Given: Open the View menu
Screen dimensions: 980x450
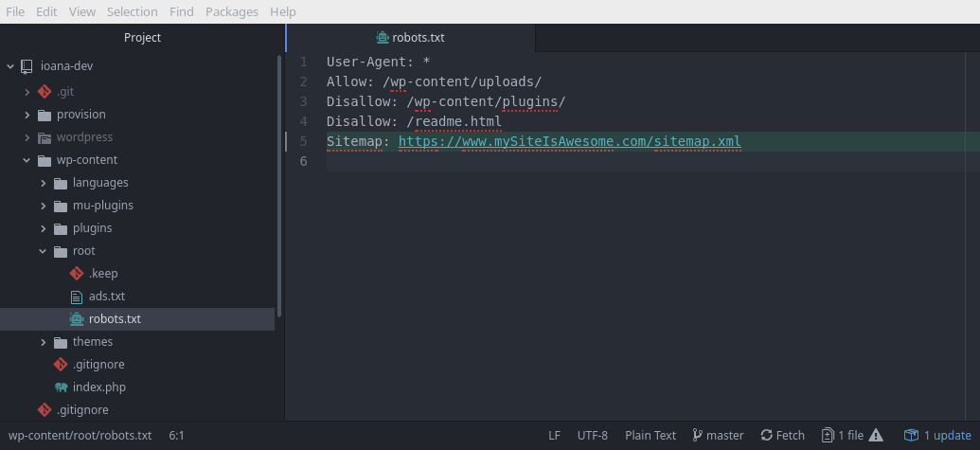Looking at the screenshot, I should 82,12.
